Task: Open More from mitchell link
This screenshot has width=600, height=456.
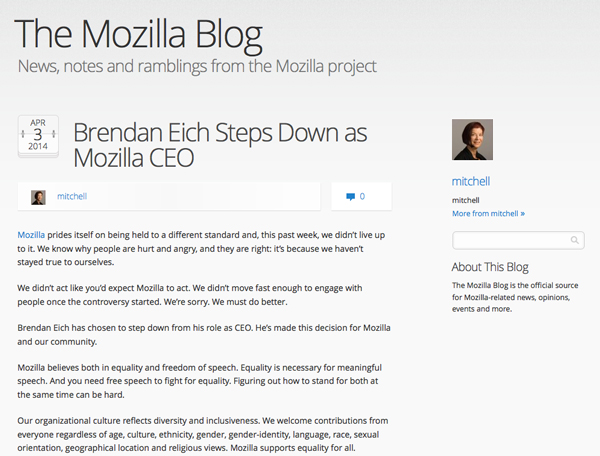Action: point(488,214)
